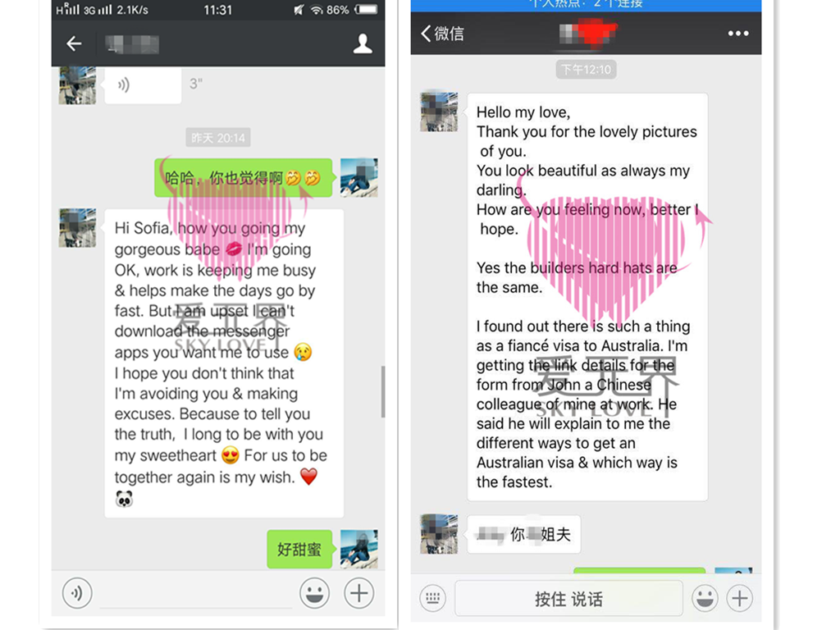840x630 pixels.
Task: Tap own avatar beside 好甜蜜 message
Action: [359, 549]
